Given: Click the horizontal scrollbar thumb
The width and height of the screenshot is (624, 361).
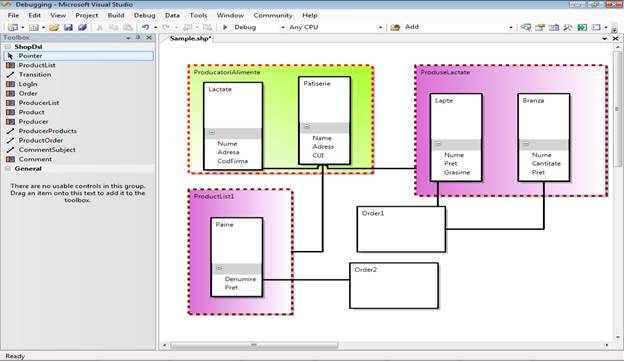Looking at the screenshot, I should [254, 345].
